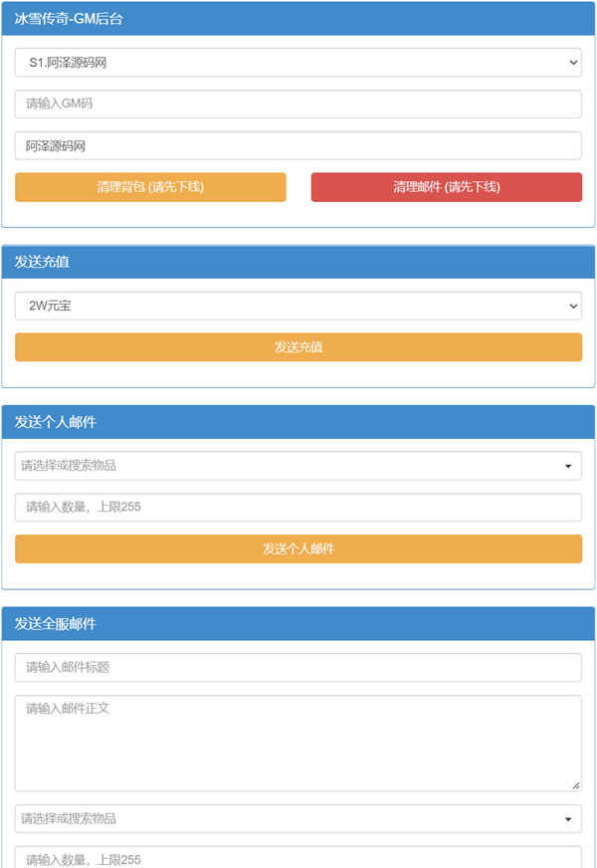
Task: Focus the quantity field in 发送个人邮件 panel
Action: tap(298, 507)
